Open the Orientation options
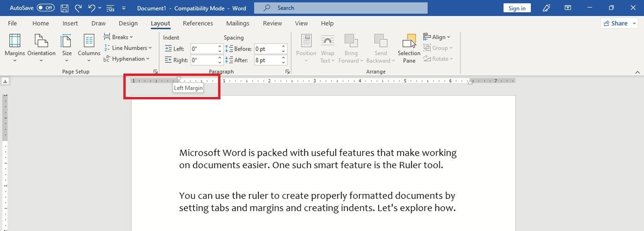This screenshot has width=644, height=231. click(x=41, y=48)
